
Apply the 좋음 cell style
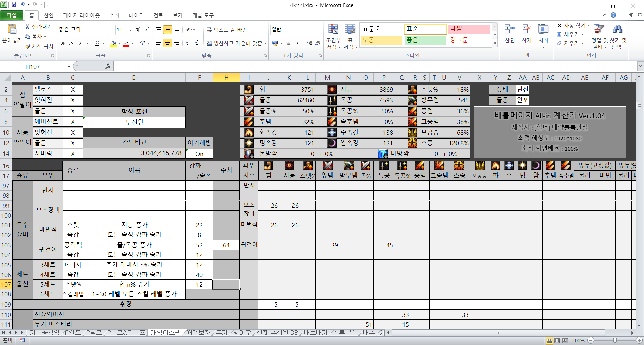pyautogui.click(x=425, y=40)
